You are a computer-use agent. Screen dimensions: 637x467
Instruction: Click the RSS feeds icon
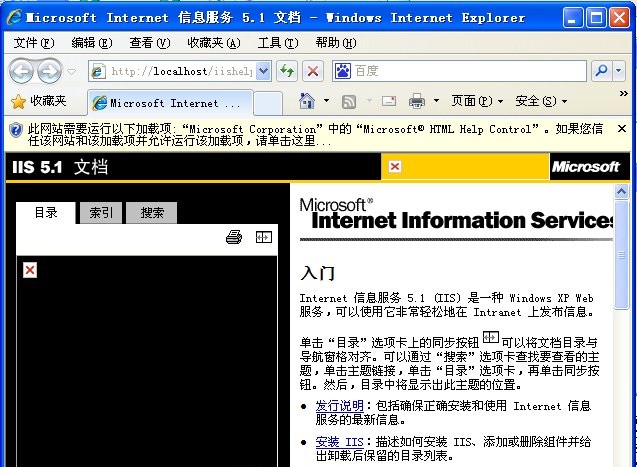(349, 102)
